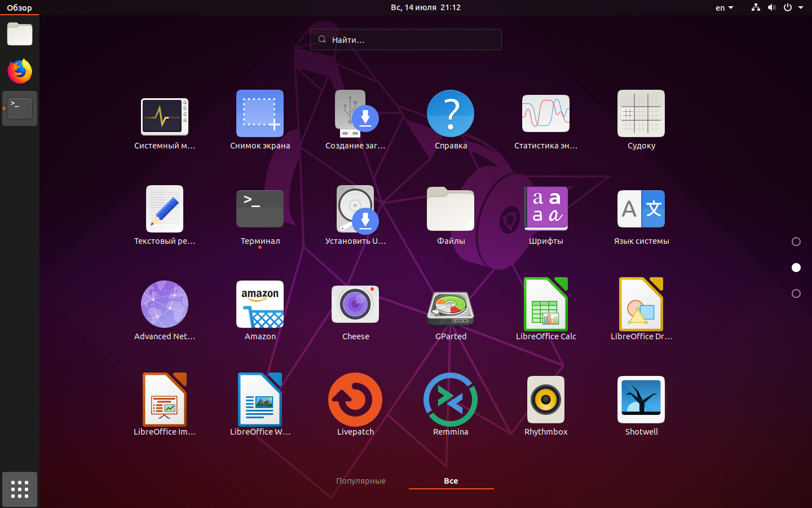Image resolution: width=812 pixels, height=508 pixels.
Task: Open Remmina remote desktop client
Action: click(x=451, y=400)
